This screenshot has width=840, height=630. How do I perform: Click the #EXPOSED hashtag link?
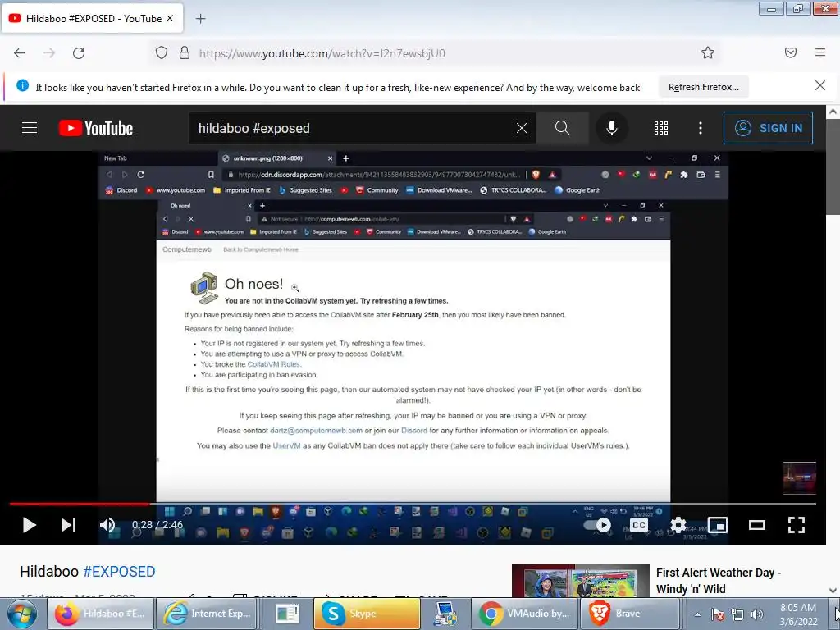[x=119, y=572]
